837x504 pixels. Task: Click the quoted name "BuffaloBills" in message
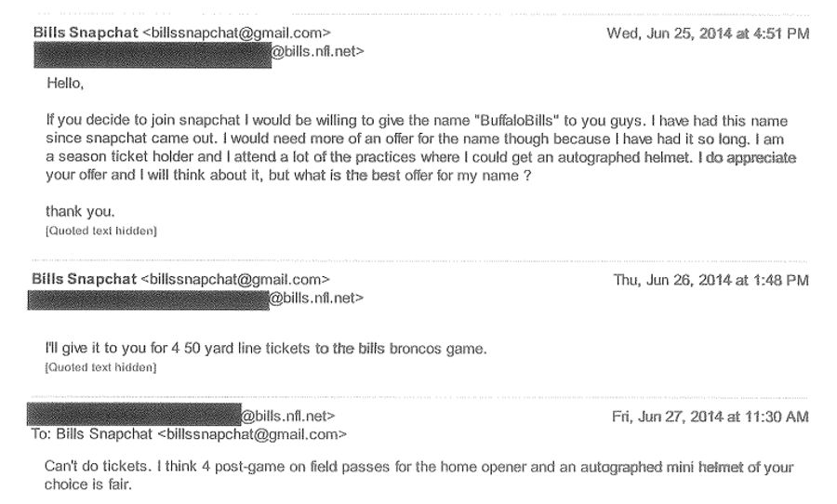tap(517, 121)
